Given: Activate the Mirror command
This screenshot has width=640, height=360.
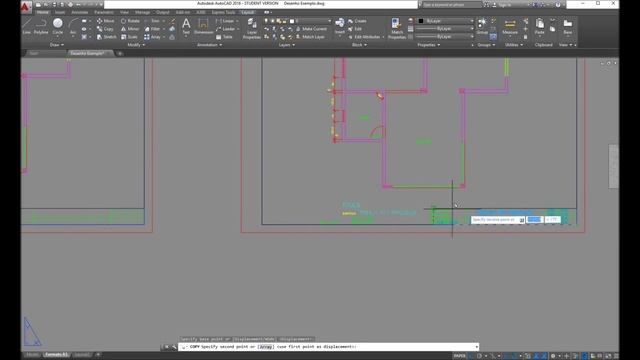Looking at the screenshot, I should (x=130, y=29).
